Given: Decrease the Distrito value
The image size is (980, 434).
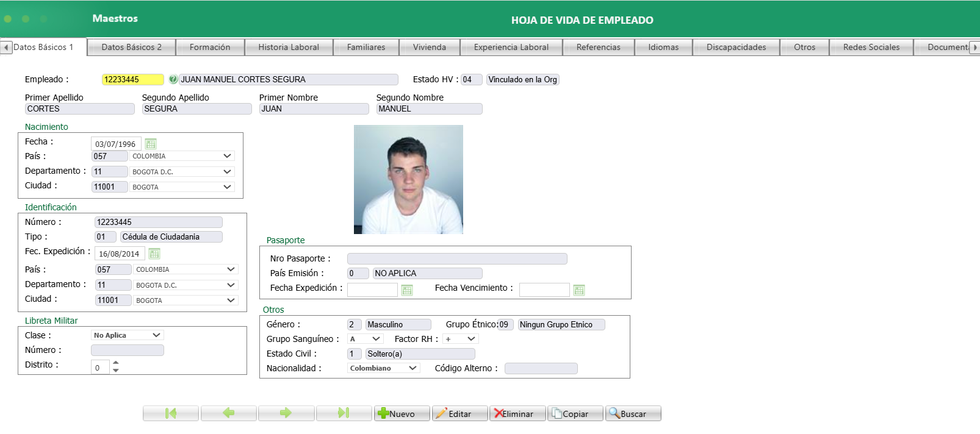Looking at the screenshot, I should pos(116,371).
